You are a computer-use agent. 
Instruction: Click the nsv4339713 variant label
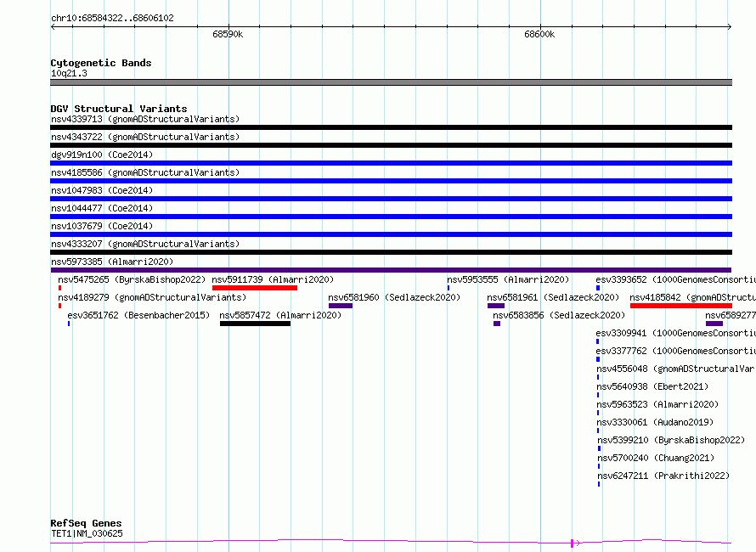coord(145,119)
